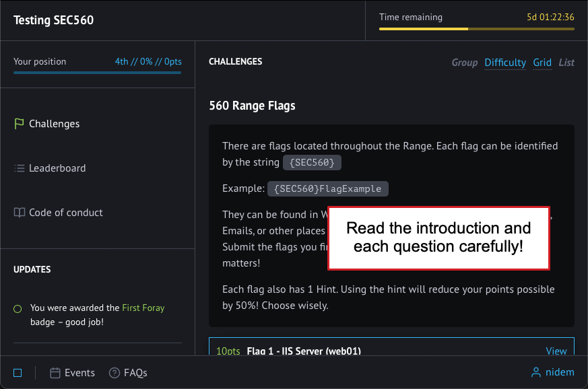This screenshot has width=588, height=389.
Task: Click the First Foray badge circle icon
Action: point(18,309)
